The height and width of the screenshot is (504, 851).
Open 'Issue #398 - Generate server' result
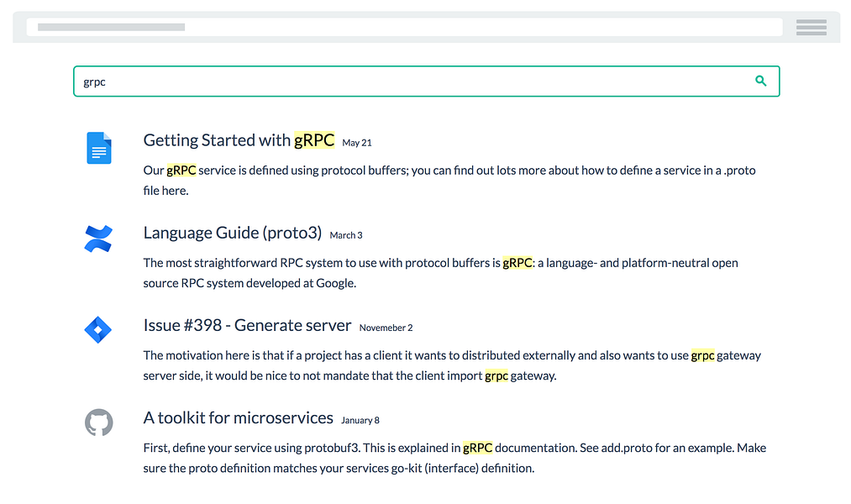pyautogui.click(x=247, y=325)
